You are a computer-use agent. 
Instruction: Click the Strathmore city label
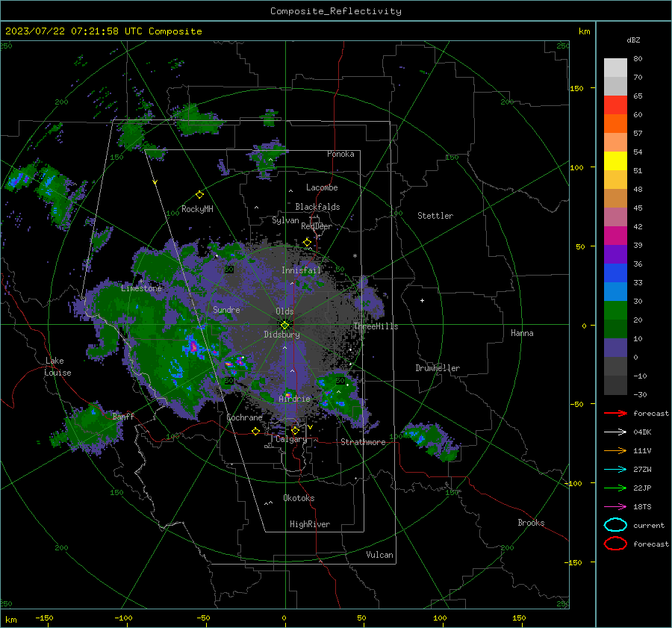tap(363, 442)
